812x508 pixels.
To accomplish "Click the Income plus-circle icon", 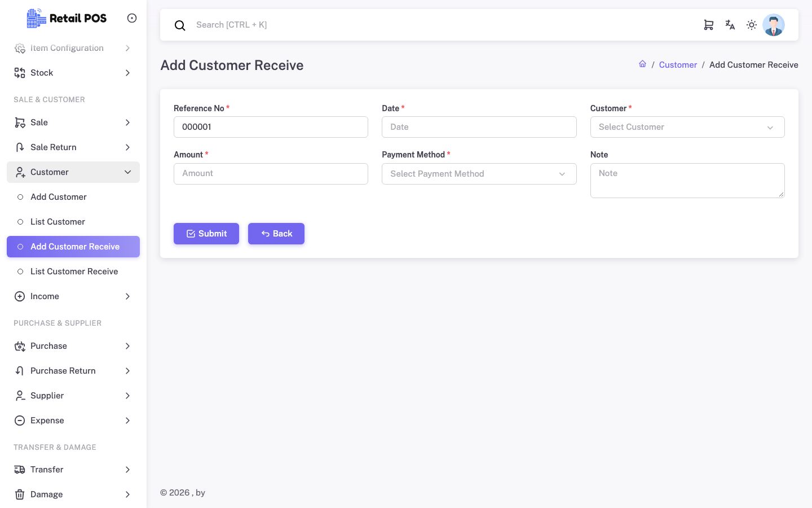I will coord(20,296).
